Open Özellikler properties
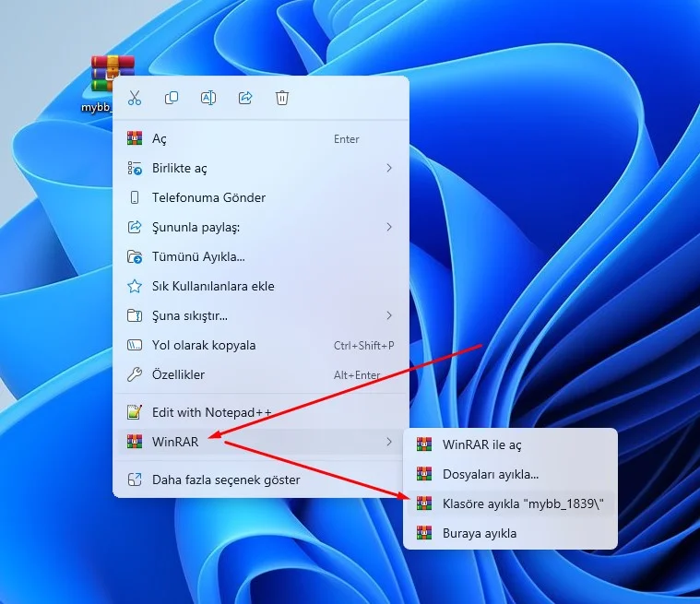Viewport: 700px width, 604px height. 261,374
